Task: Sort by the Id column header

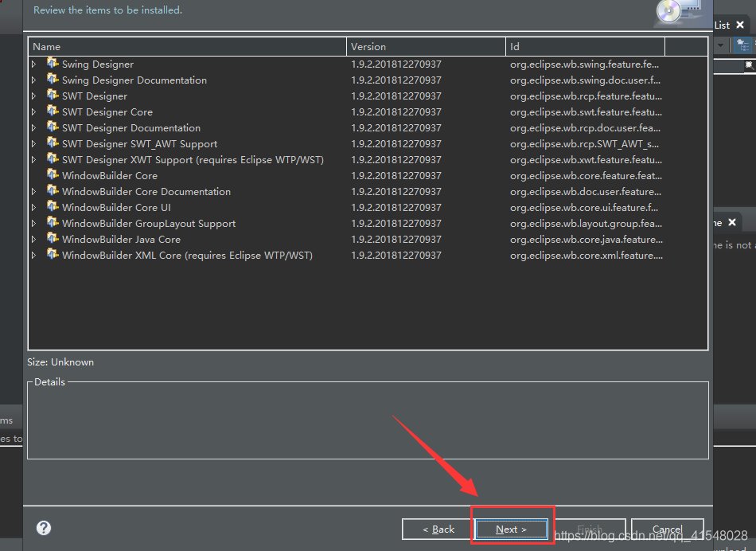Action: coord(585,47)
